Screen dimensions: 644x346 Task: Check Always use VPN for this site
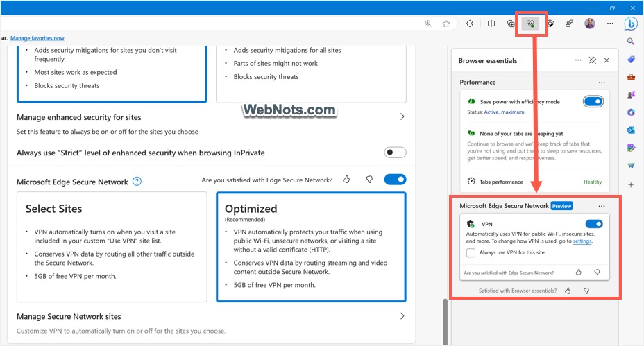[x=471, y=253]
